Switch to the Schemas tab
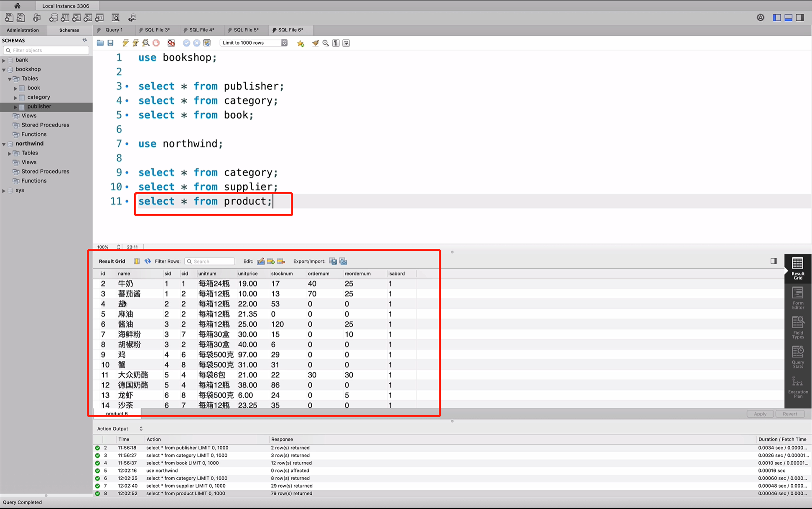Image resolution: width=812 pixels, height=509 pixels. 69,30
